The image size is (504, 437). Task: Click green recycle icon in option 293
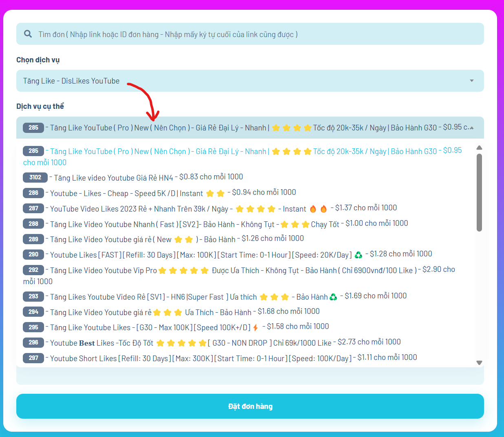pyautogui.click(x=333, y=297)
